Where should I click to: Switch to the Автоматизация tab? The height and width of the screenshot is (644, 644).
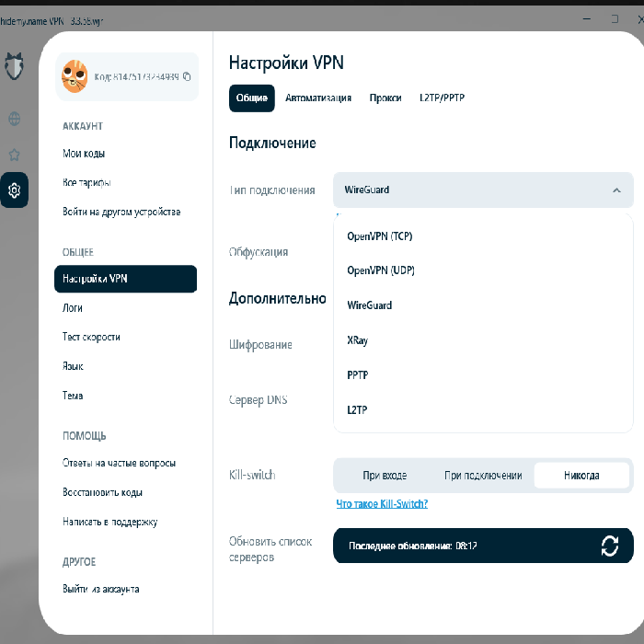click(317, 98)
